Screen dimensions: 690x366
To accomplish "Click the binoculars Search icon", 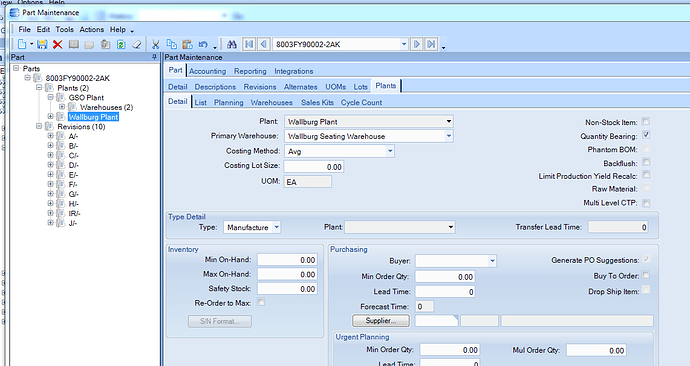I will pyautogui.click(x=232, y=44).
